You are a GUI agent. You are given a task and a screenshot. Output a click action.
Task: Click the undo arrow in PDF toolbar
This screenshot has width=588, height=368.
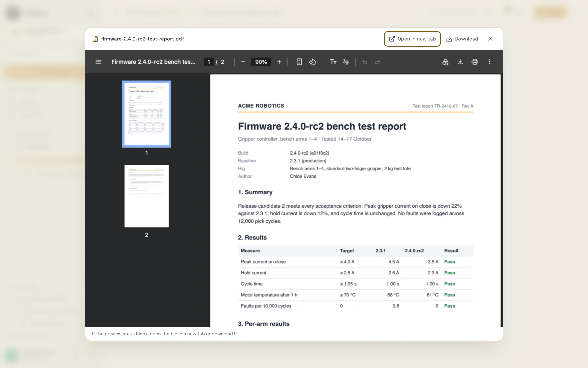point(364,62)
